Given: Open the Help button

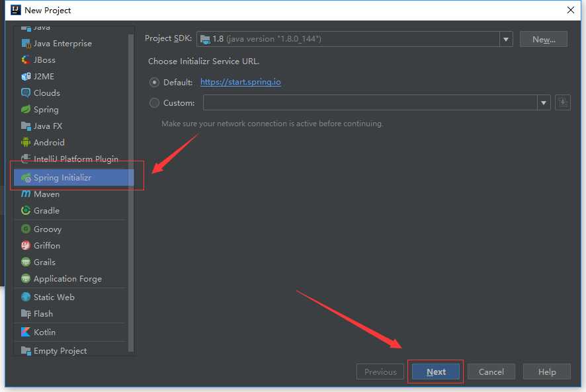Looking at the screenshot, I should click(547, 372).
